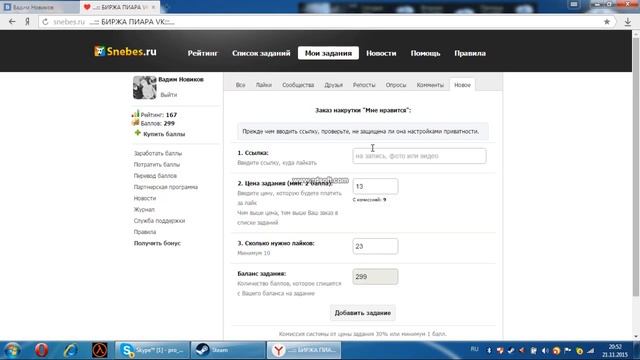
Task: Open Рейтинг in top navigation
Action: click(x=202, y=53)
